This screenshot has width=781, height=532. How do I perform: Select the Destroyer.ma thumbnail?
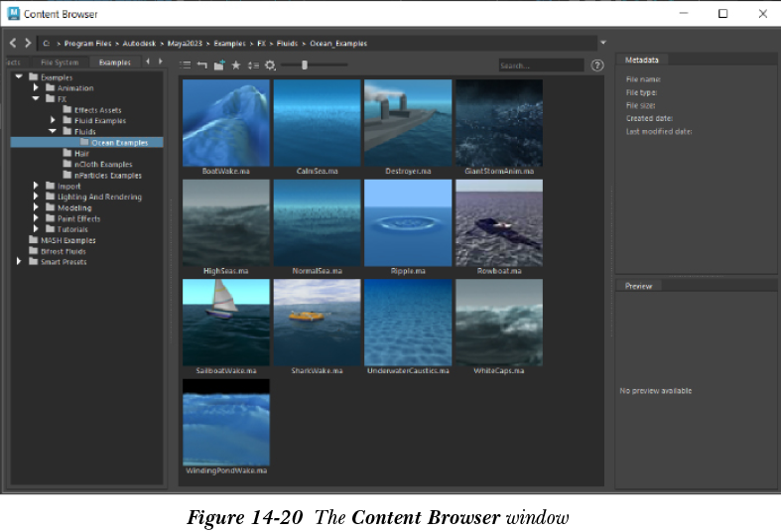pyautogui.click(x=407, y=122)
